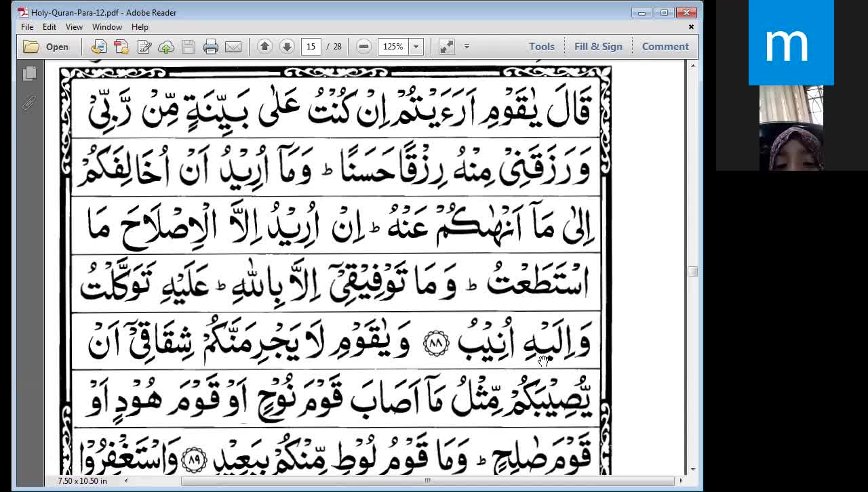Open the Fill & Sign pane
This screenshot has height=492, width=868.
pyautogui.click(x=598, y=47)
